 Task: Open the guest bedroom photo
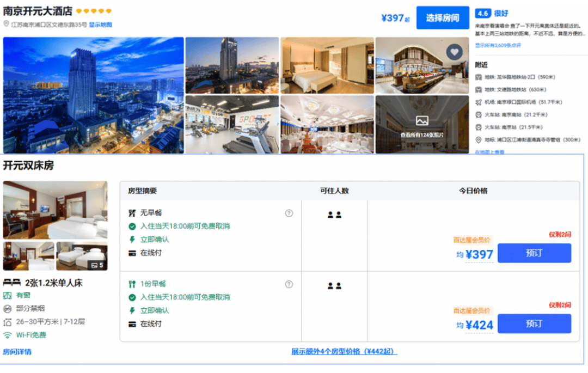coord(327,65)
